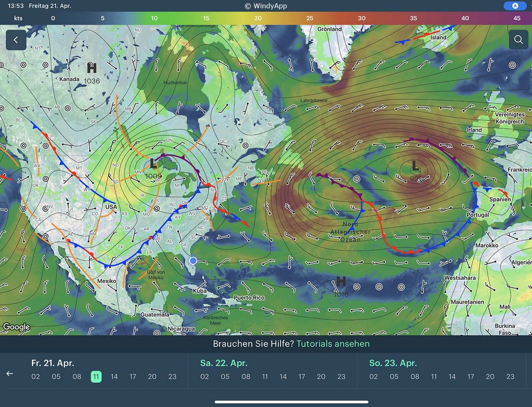Tap the Island map label
The image size is (532, 407).
[x=438, y=38]
